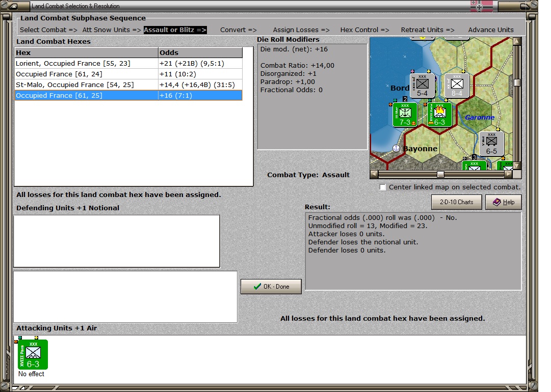Screen dimensions: 551x392
Task: Click the XVIII Para 6-3 attacking unit counter
Action: (33, 354)
